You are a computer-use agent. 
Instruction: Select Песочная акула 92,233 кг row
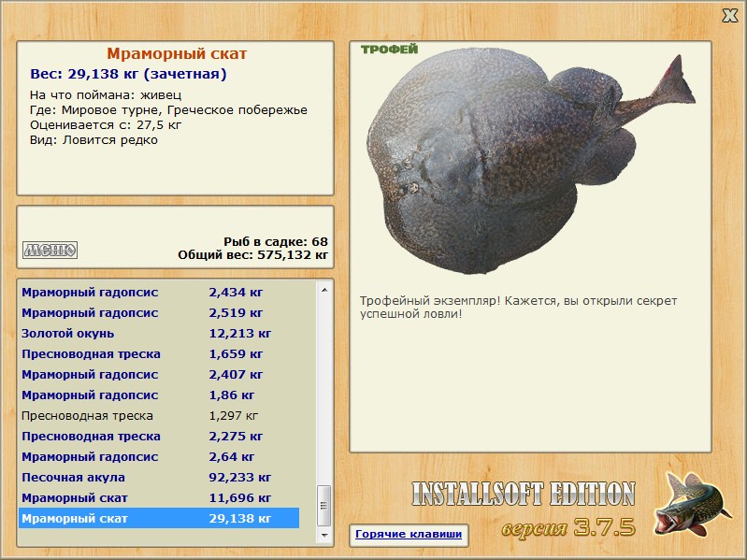coord(159,477)
